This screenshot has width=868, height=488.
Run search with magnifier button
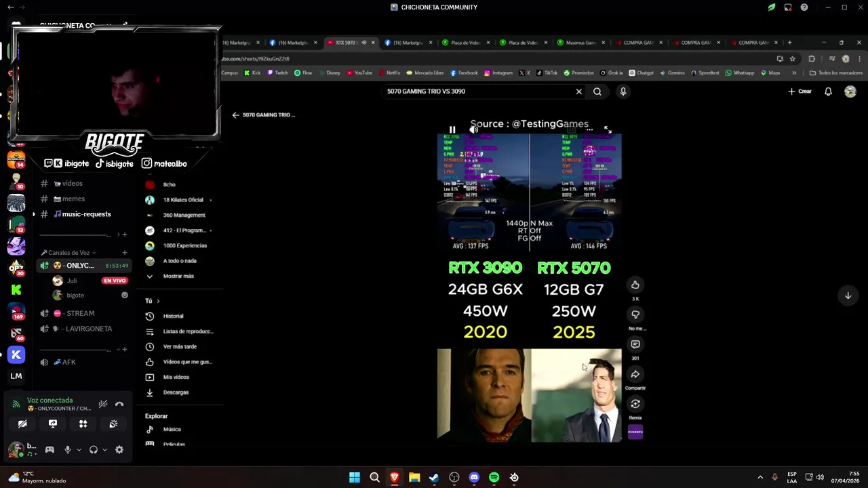point(597,91)
